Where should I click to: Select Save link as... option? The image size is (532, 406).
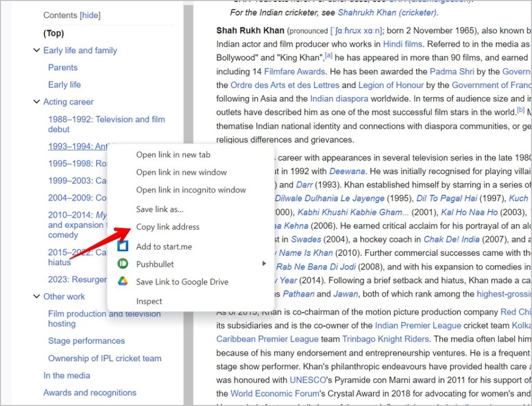click(x=159, y=209)
